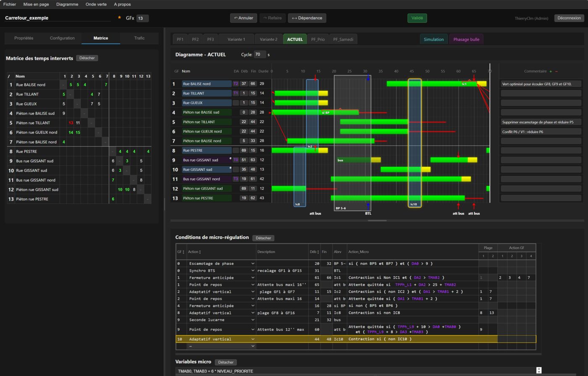Click the T2 detector badge of Rue BALISE nord

(x=236, y=84)
